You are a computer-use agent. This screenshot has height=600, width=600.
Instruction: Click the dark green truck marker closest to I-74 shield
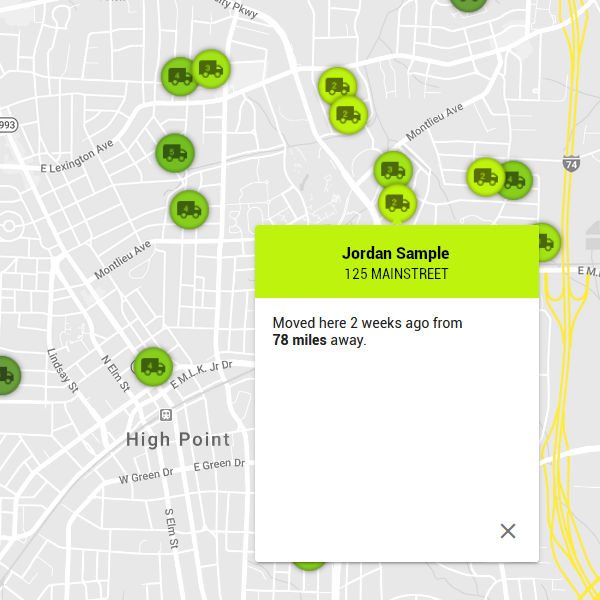point(514,181)
